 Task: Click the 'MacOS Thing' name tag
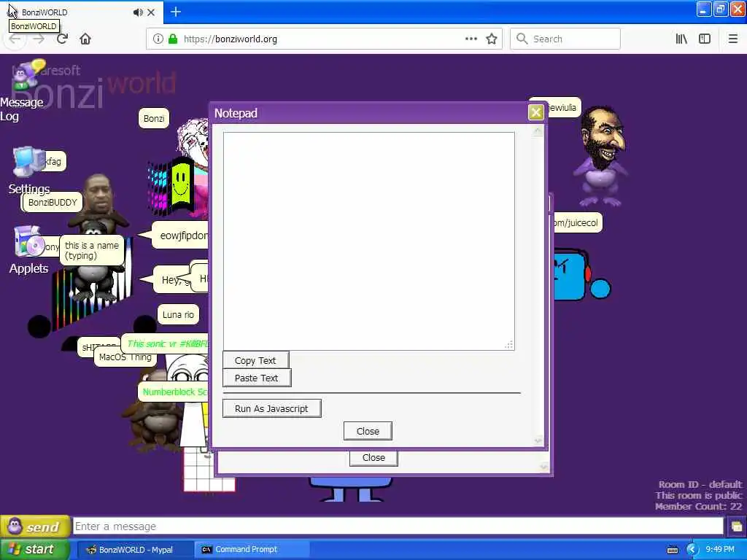[125, 357]
